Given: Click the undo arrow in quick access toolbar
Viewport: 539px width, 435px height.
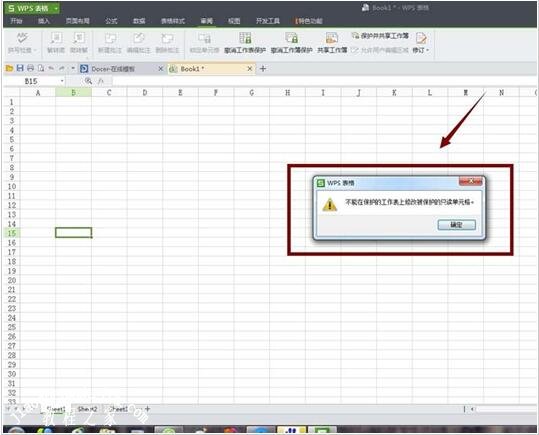Looking at the screenshot, I should [x=51, y=68].
